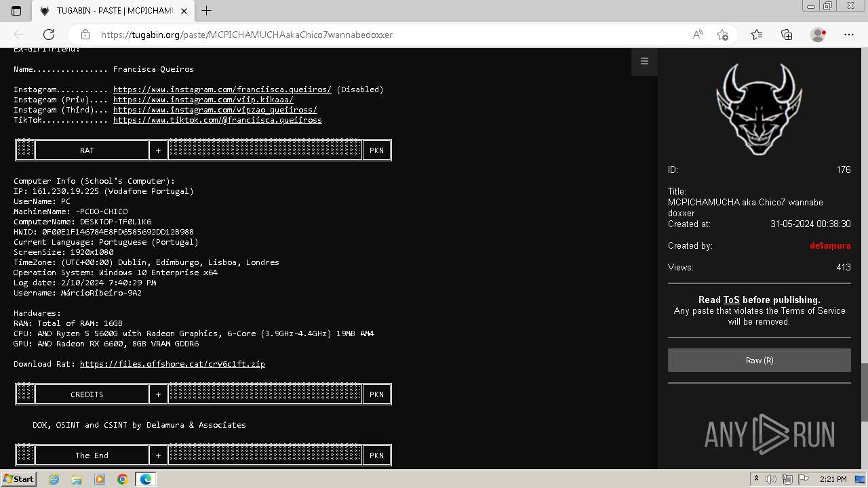
Task: Open a new browser tab
Action: pyautogui.click(x=207, y=11)
